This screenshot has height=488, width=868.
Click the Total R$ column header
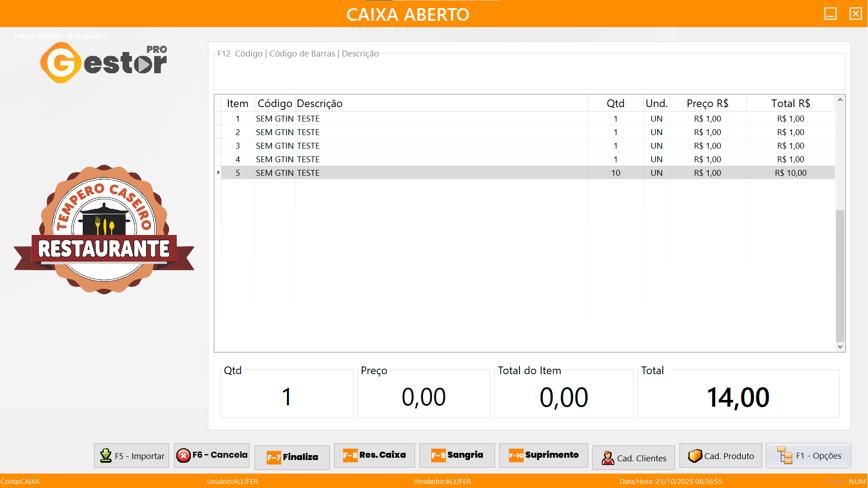point(790,103)
